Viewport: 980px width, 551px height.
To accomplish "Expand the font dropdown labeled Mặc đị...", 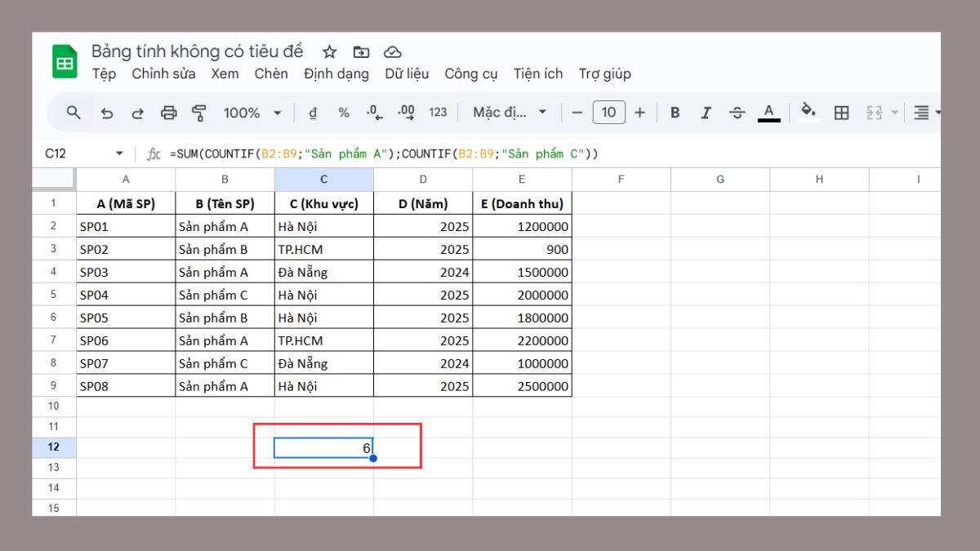I will pyautogui.click(x=510, y=113).
